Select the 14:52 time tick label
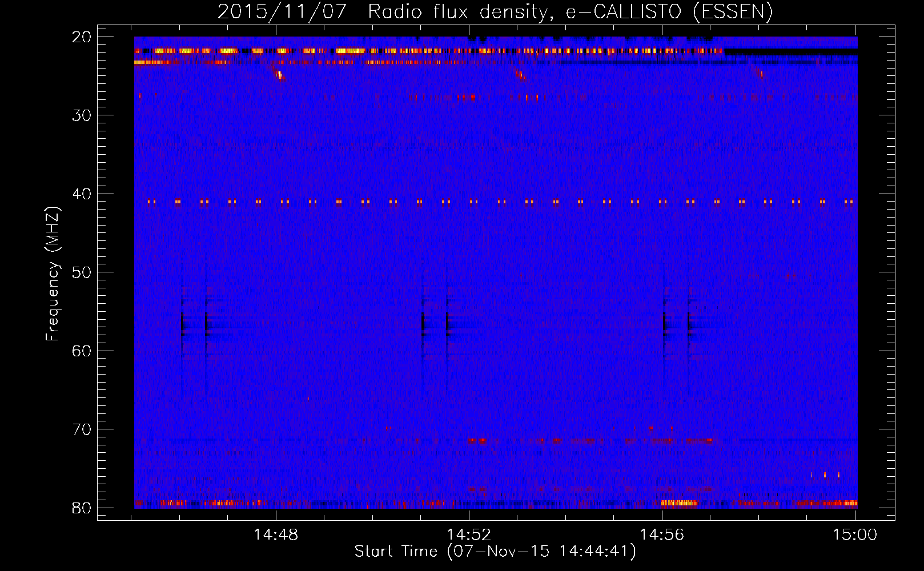The height and width of the screenshot is (571, 924). [469, 535]
